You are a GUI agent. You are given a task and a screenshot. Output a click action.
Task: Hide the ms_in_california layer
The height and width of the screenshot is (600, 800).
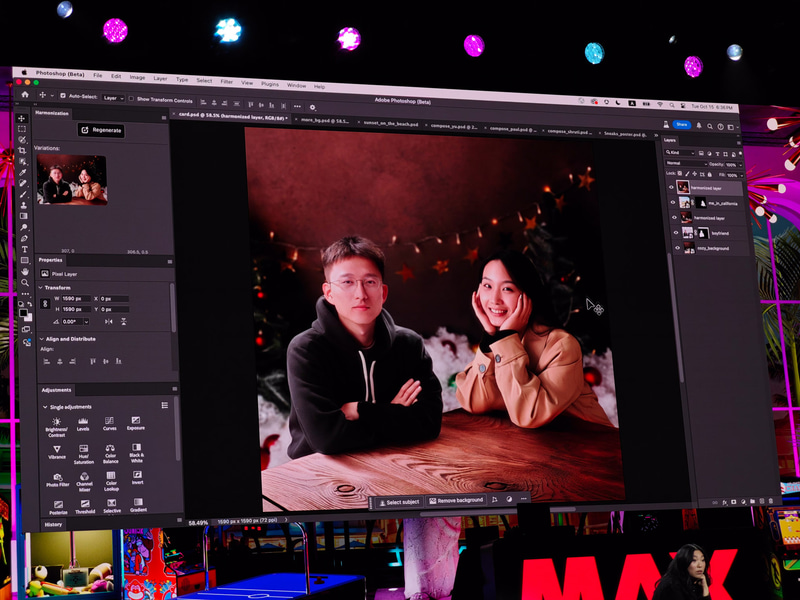click(x=672, y=203)
